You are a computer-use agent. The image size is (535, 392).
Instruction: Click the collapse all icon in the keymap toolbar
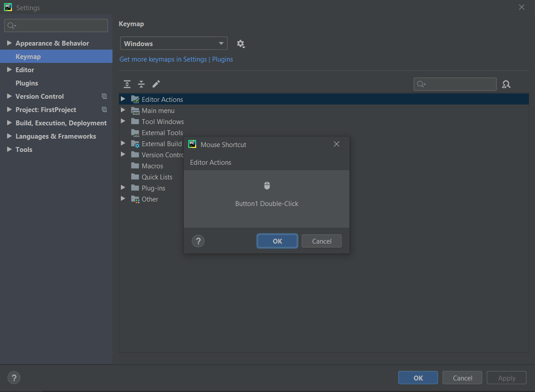[x=141, y=84]
